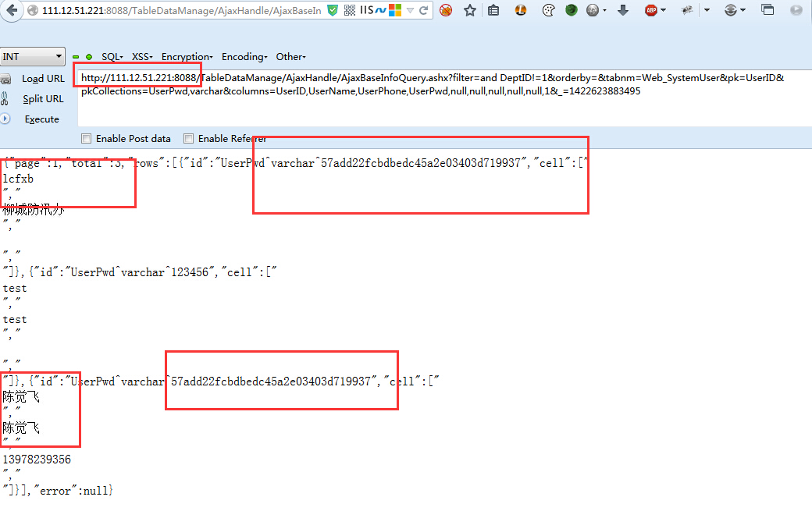Open downloads with the down arrow icon
This screenshot has width=812, height=511.
tap(623, 10)
